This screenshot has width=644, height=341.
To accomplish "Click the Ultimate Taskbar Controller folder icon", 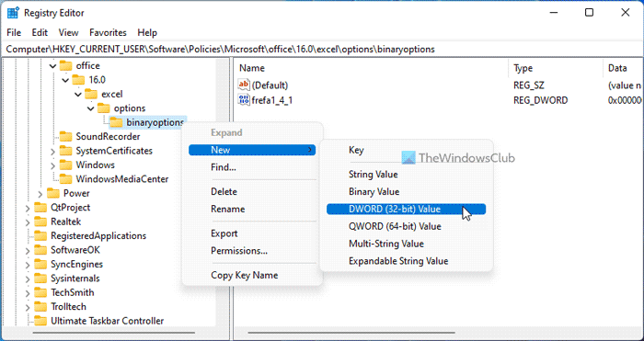I will (40, 321).
